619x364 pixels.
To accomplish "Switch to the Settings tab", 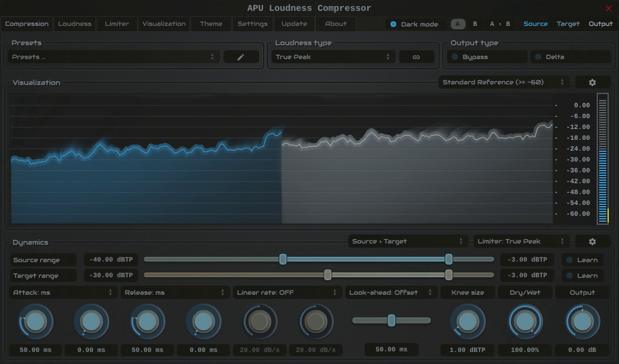I will coord(253,24).
